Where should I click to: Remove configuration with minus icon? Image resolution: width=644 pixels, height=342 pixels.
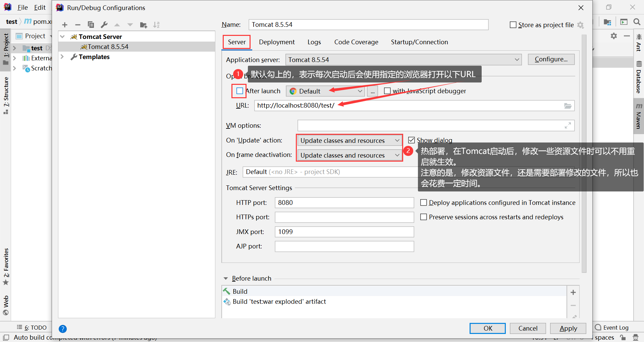click(78, 25)
